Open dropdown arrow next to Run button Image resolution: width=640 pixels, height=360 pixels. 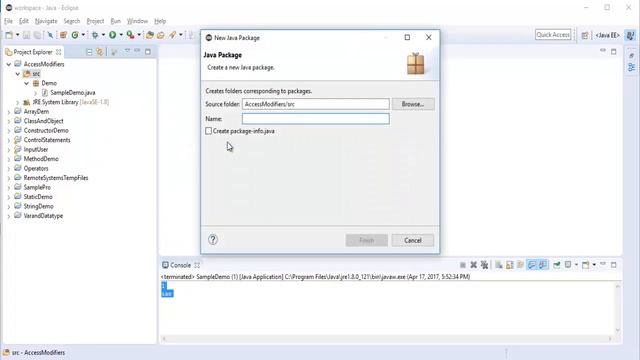click(x=121, y=35)
